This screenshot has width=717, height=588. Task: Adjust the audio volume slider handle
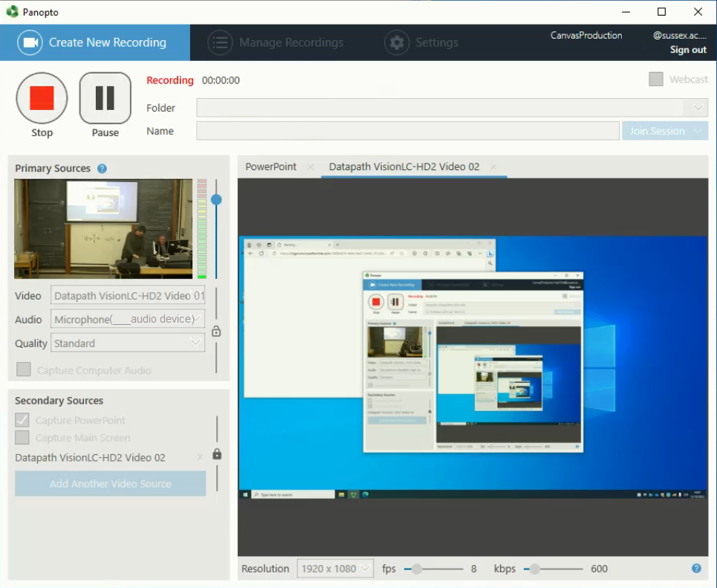pyautogui.click(x=216, y=199)
